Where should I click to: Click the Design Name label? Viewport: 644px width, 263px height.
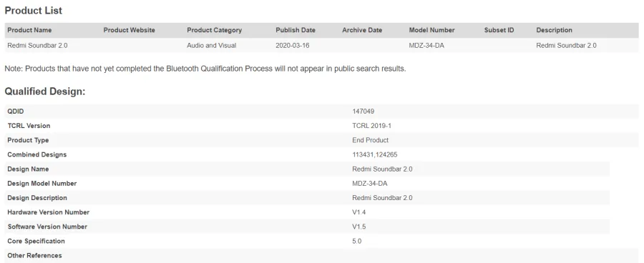click(28, 169)
